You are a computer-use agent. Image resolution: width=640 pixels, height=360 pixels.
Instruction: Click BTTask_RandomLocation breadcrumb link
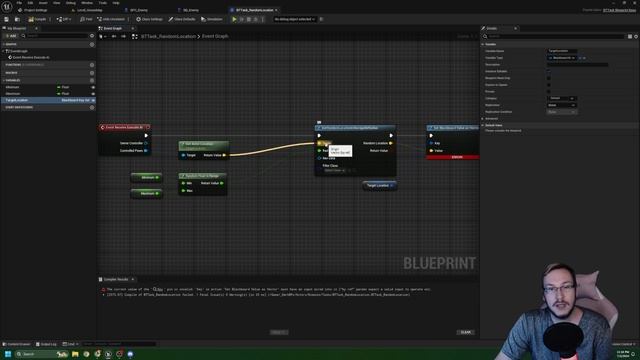pyautogui.click(x=168, y=36)
